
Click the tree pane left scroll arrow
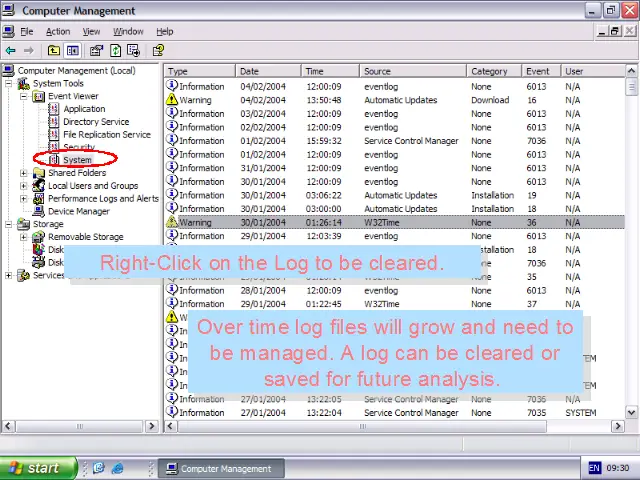(8, 427)
